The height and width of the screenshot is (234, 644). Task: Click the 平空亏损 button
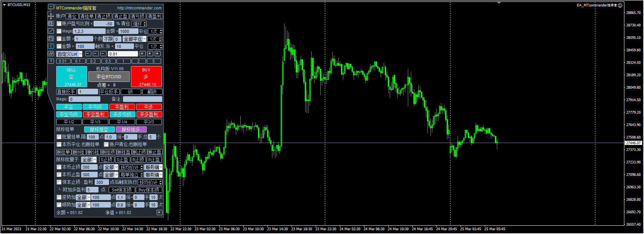(69, 114)
